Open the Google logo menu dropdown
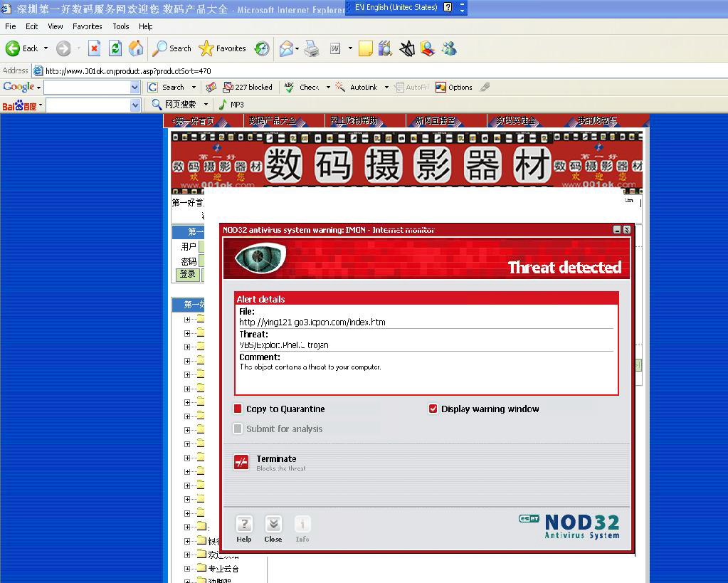Image resolution: width=728 pixels, height=583 pixels. pos(38,88)
